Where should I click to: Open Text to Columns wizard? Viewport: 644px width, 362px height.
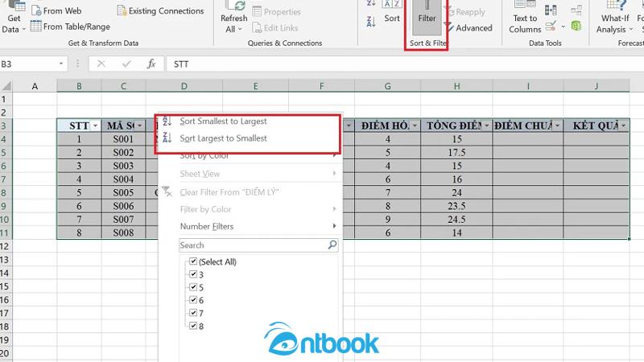click(x=525, y=18)
